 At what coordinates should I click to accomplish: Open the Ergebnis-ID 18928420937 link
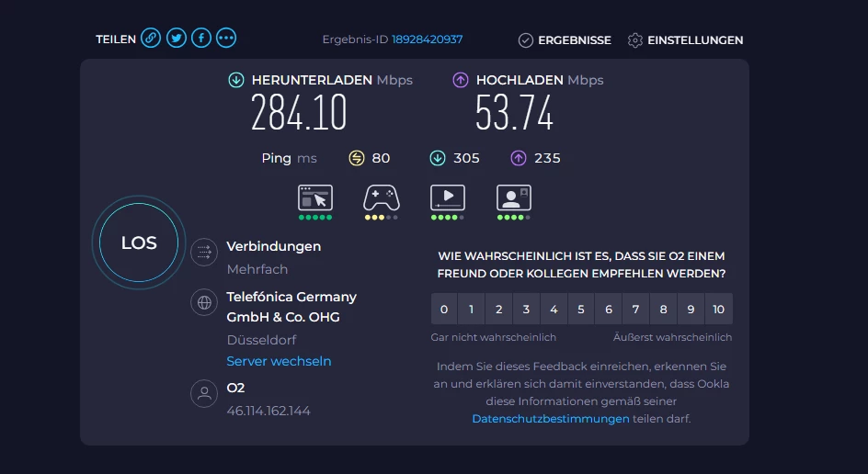pyautogui.click(x=427, y=39)
